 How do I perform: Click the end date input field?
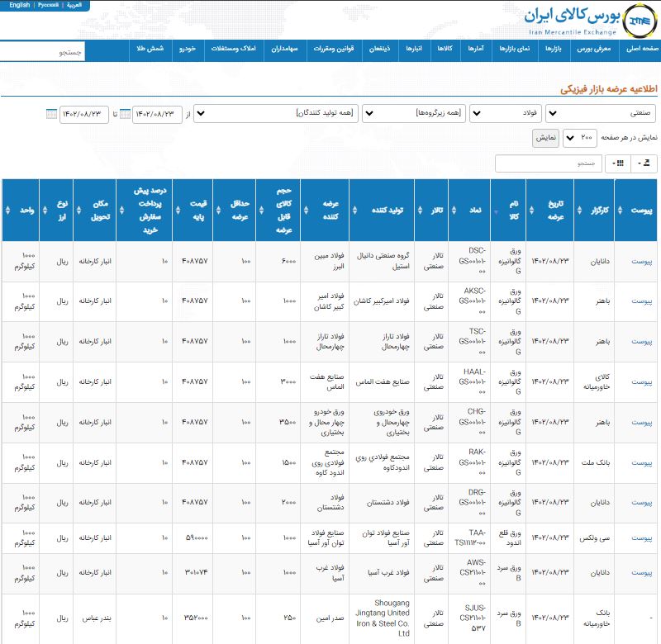coord(84,114)
